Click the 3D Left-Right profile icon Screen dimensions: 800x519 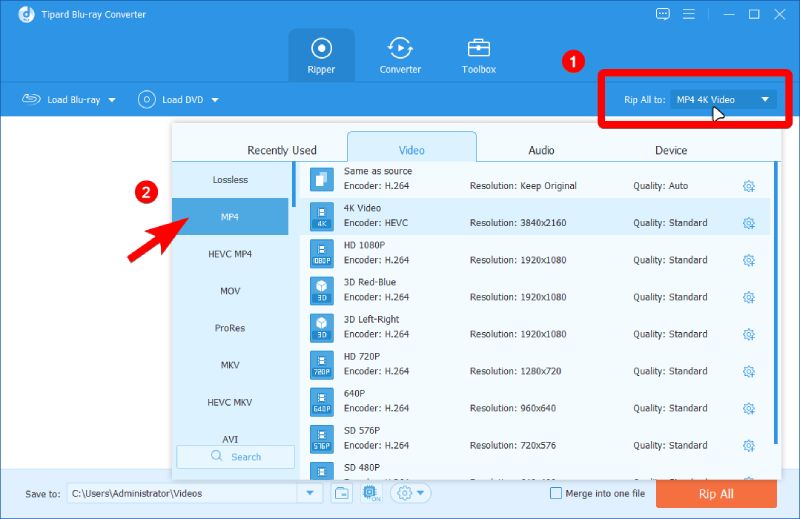(x=321, y=328)
